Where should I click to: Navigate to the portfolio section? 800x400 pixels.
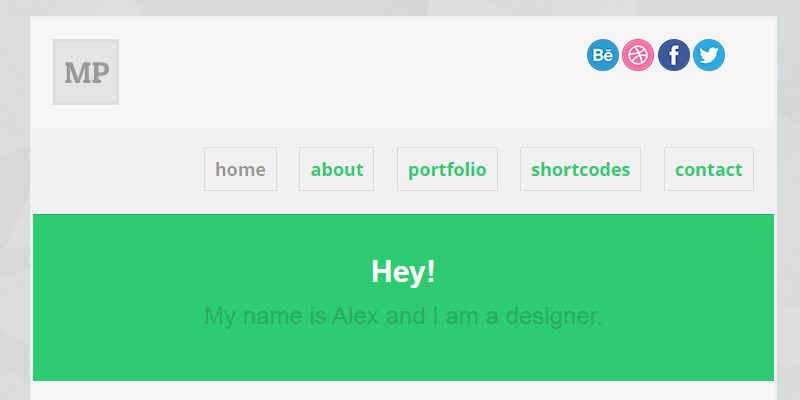click(x=447, y=169)
